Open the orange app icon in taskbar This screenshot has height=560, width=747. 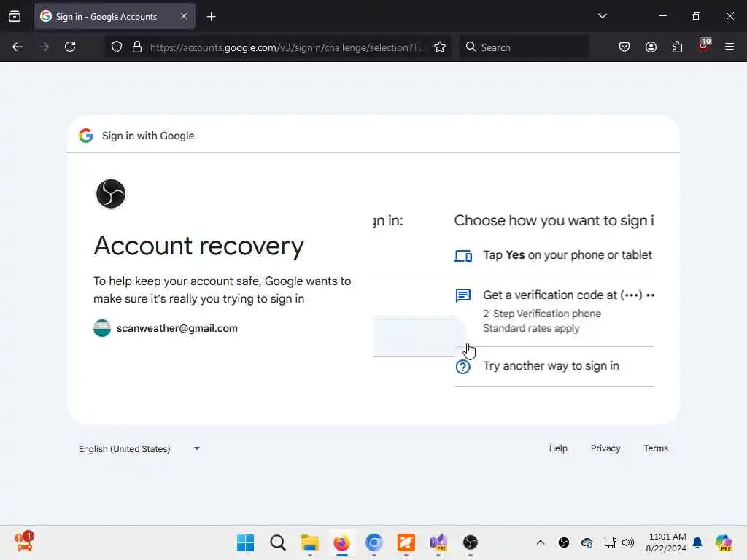[x=406, y=542]
